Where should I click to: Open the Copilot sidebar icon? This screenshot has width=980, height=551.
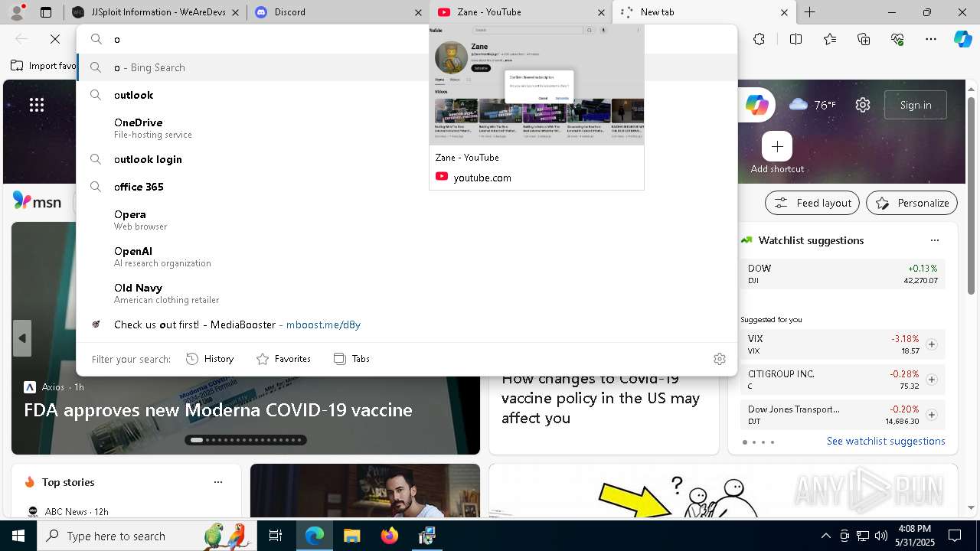coord(963,39)
